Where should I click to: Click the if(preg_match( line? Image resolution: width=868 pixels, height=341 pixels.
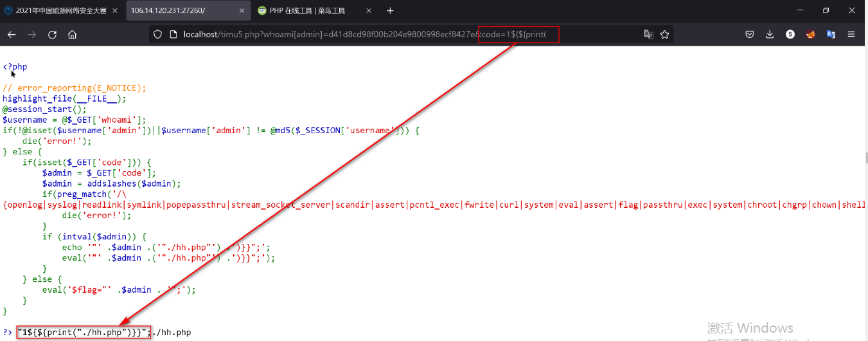85,194
